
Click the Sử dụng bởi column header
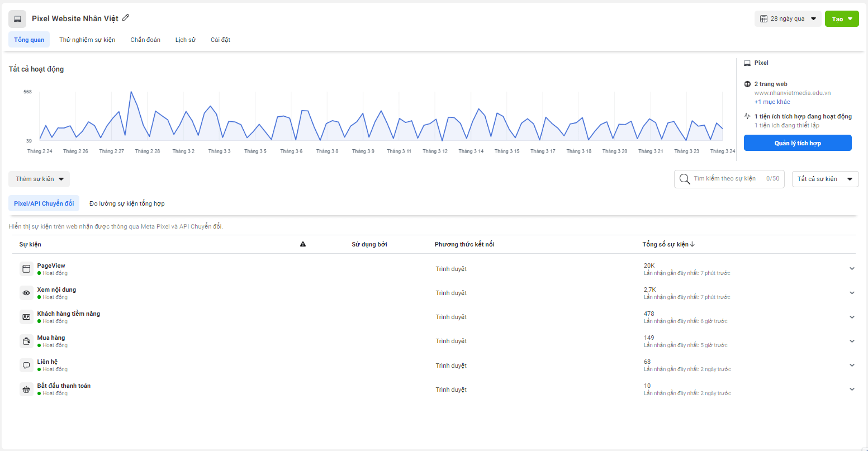369,244
